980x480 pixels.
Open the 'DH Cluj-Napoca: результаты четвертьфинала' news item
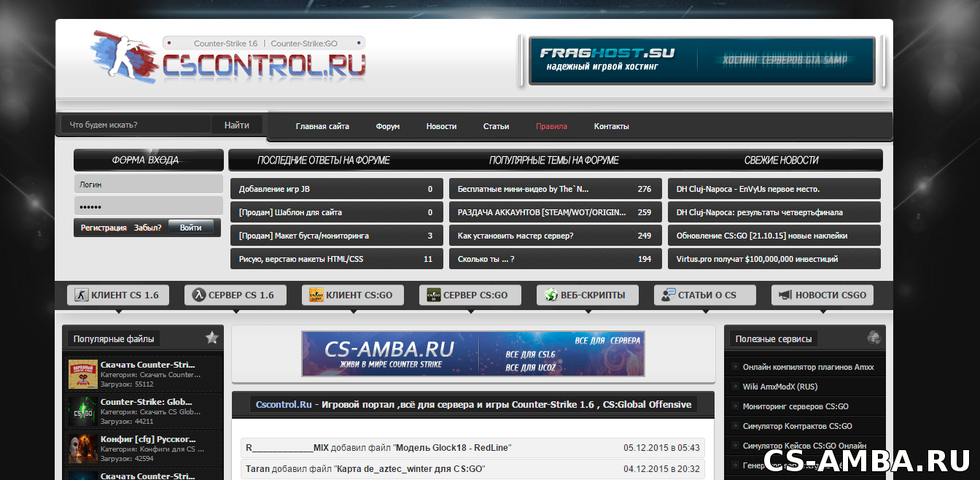coord(759,212)
